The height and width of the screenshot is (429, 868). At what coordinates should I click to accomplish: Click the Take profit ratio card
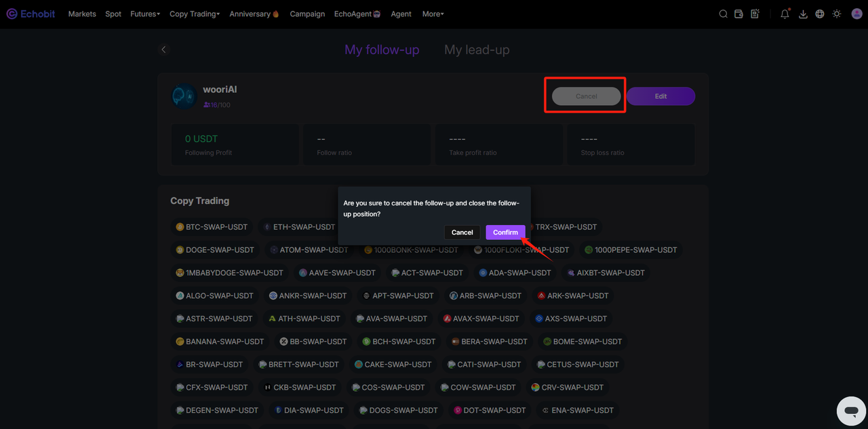(498, 144)
